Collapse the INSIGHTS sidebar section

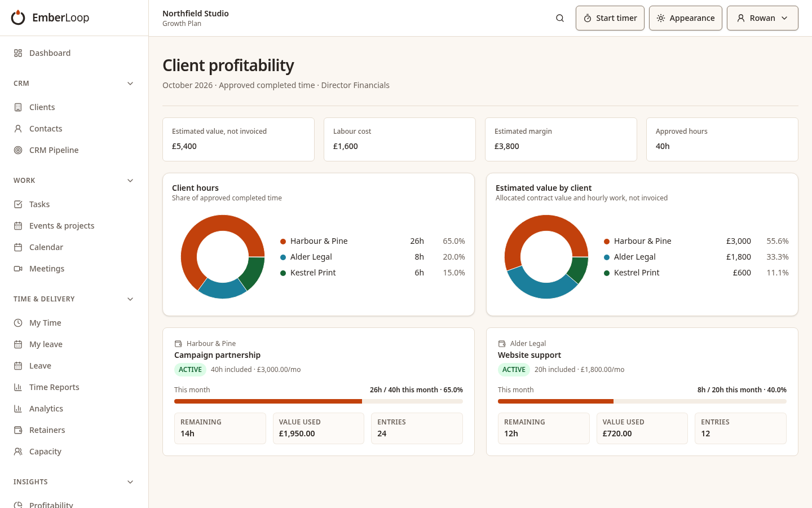pos(130,482)
